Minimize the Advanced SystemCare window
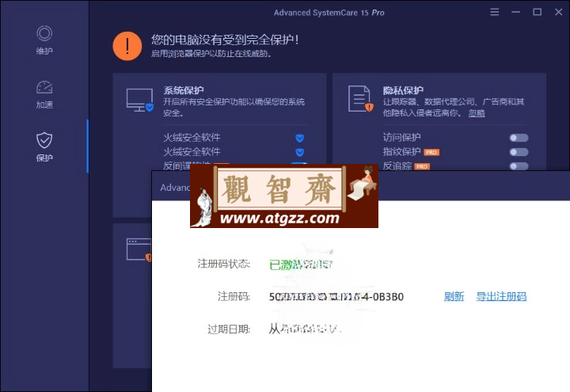 pyautogui.click(x=515, y=12)
